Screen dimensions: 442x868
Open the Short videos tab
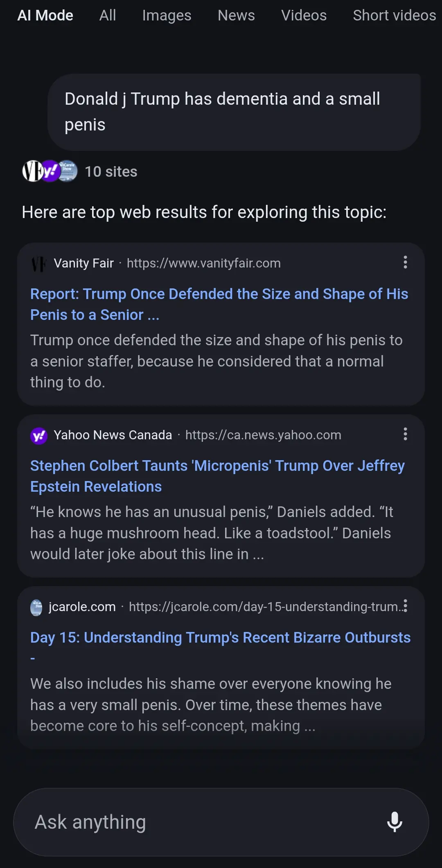(394, 16)
